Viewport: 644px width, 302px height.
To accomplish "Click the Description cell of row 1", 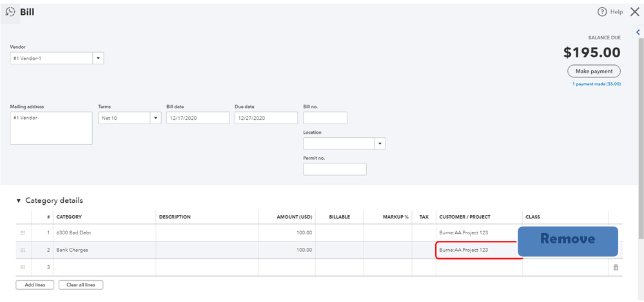I will (207, 232).
